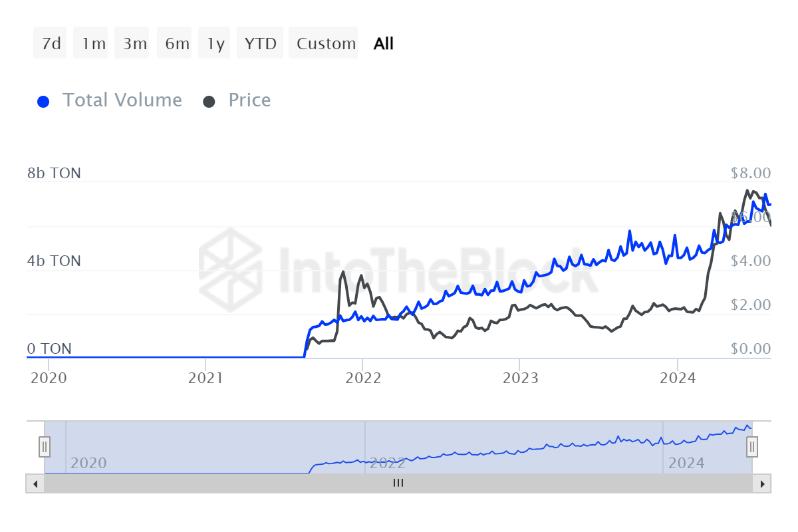Click the left navigator range handle

coord(45,446)
